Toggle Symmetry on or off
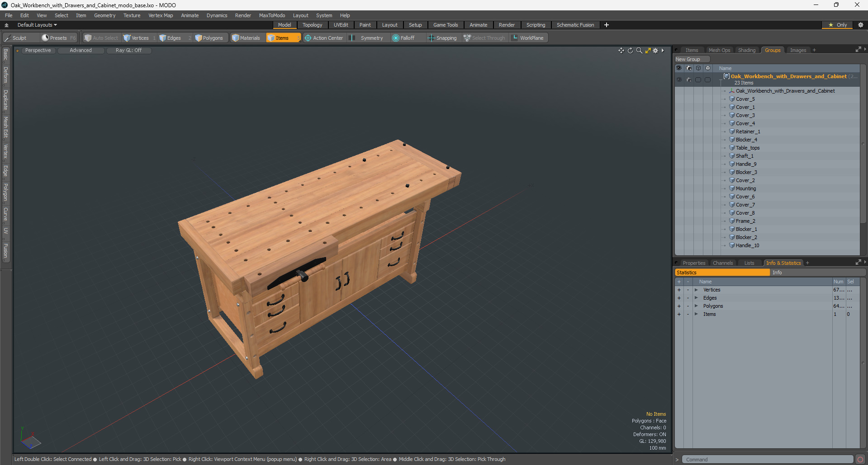The width and height of the screenshot is (868, 465). coord(367,38)
